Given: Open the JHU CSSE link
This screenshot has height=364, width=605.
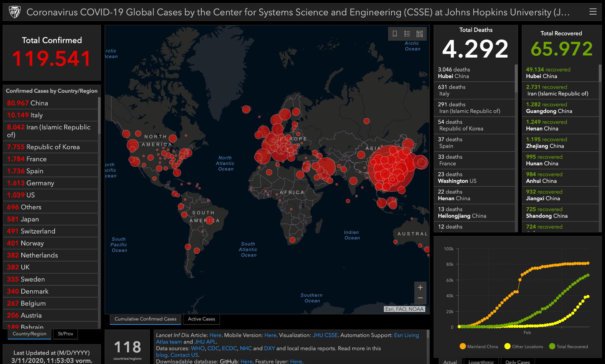Looking at the screenshot, I should click(x=325, y=335).
